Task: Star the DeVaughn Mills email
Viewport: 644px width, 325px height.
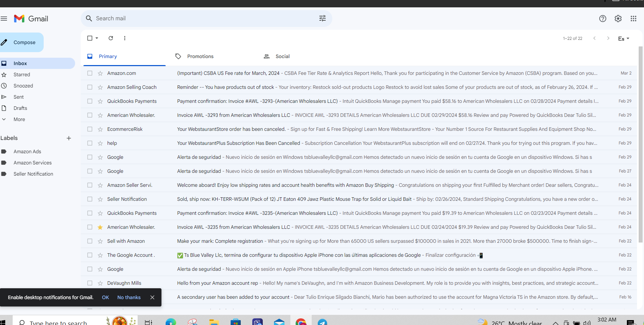Action: coord(100,283)
